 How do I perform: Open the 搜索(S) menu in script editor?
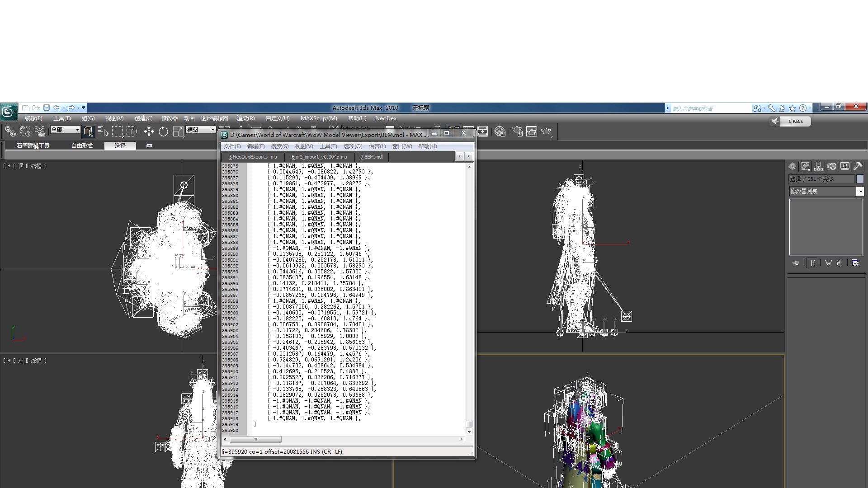[280, 146]
